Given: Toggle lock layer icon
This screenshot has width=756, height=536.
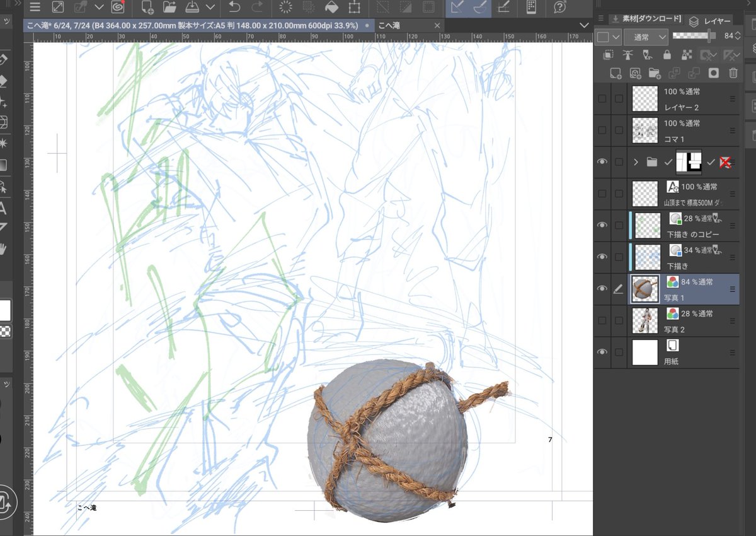Looking at the screenshot, I should 667,55.
